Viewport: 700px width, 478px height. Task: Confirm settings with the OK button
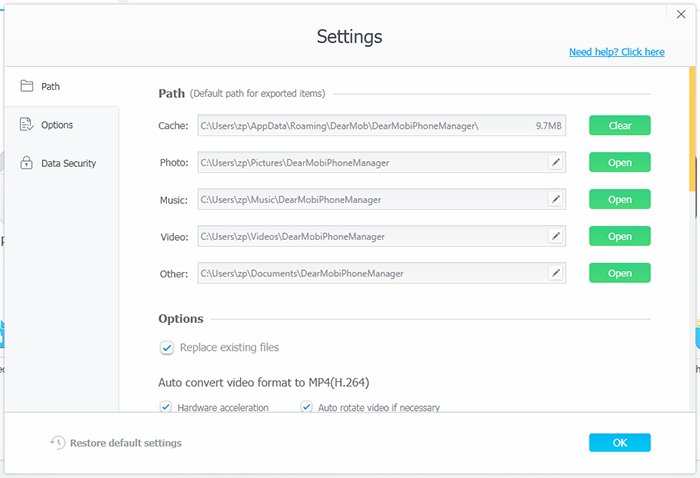(620, 443)
